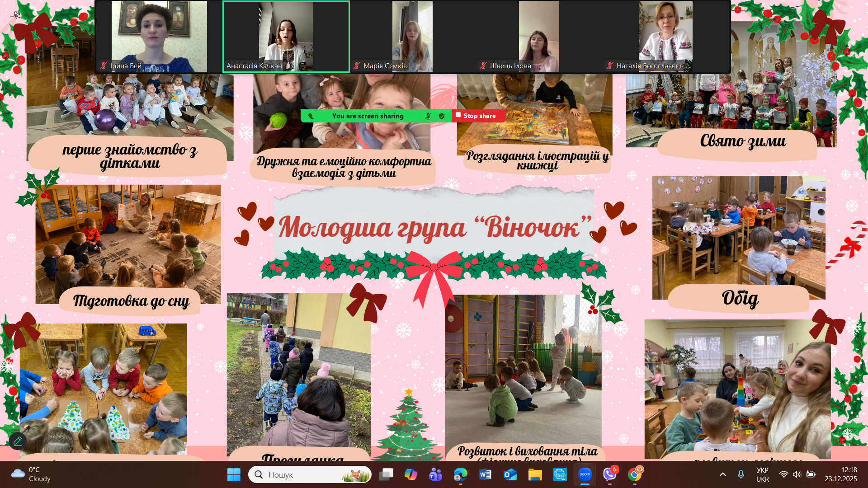Open the security shield in the sharing bar
Viewport: 868px width, 488px height.
442,116
